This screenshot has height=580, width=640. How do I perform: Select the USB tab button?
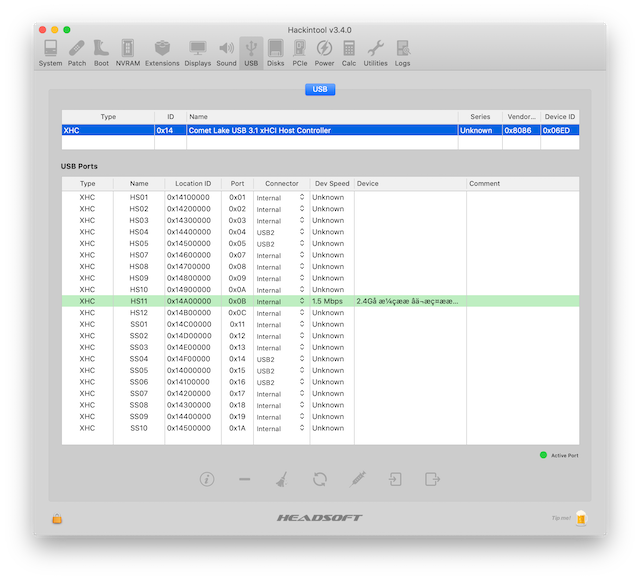pyautogui.click(x=320, y=89)
